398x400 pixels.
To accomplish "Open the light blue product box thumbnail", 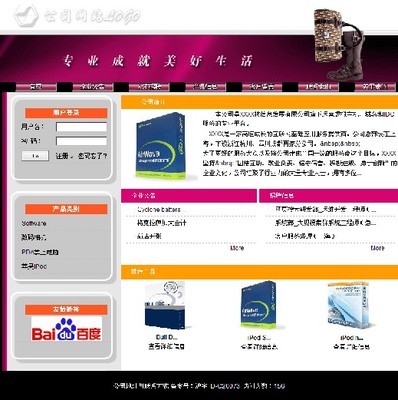I will point(349,305).
